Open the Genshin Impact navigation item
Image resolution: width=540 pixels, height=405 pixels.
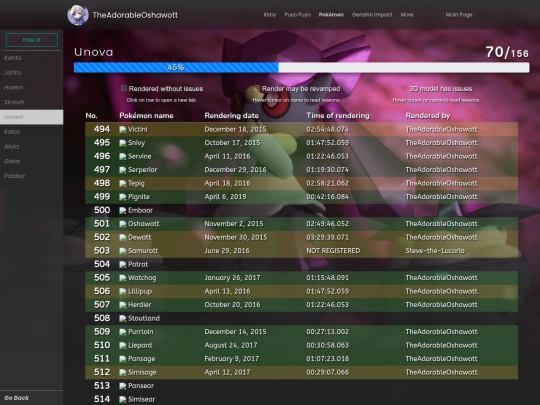[372, 15]
